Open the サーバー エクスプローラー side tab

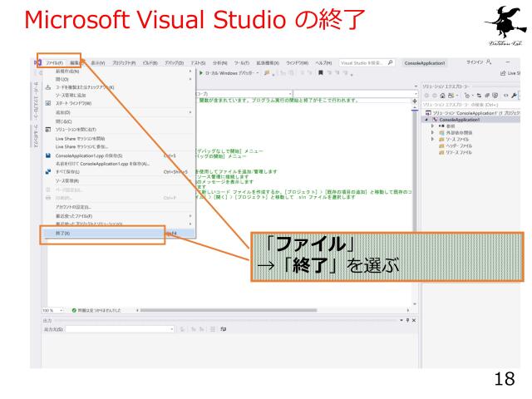(35, 101)
